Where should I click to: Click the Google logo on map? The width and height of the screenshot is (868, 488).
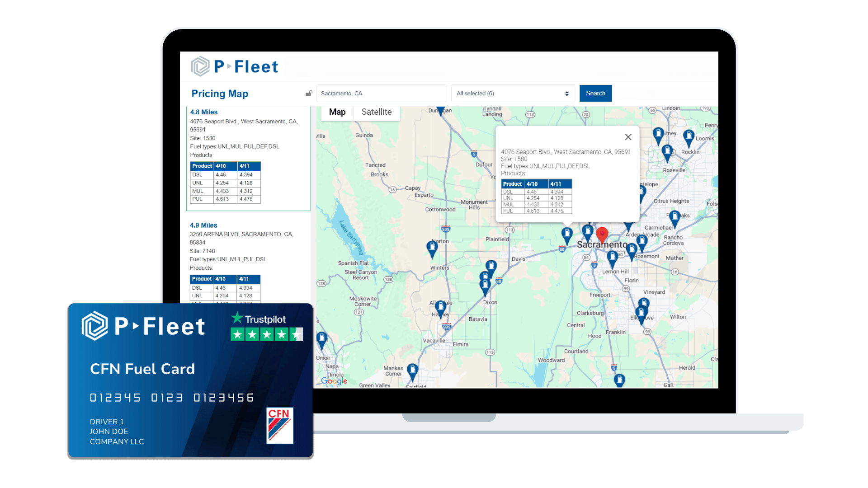334,381
